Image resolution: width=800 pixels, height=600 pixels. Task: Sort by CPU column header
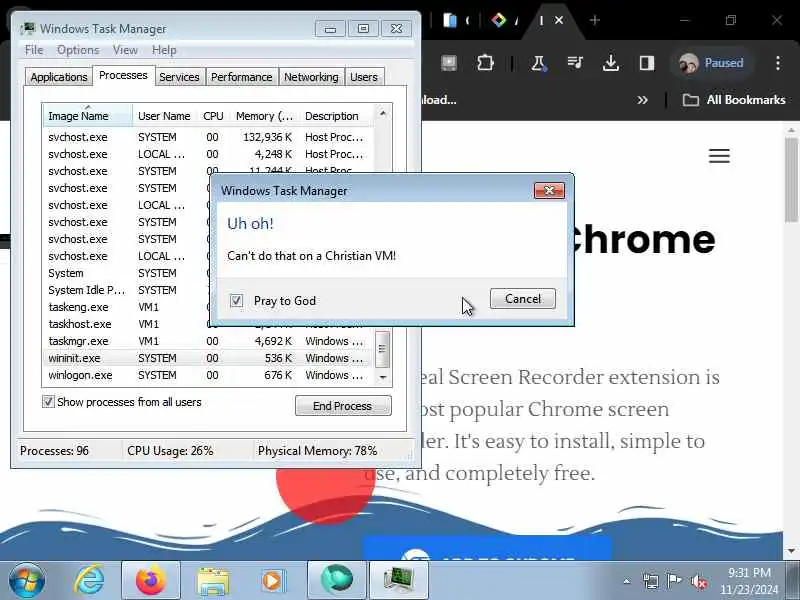click(213, 116)
